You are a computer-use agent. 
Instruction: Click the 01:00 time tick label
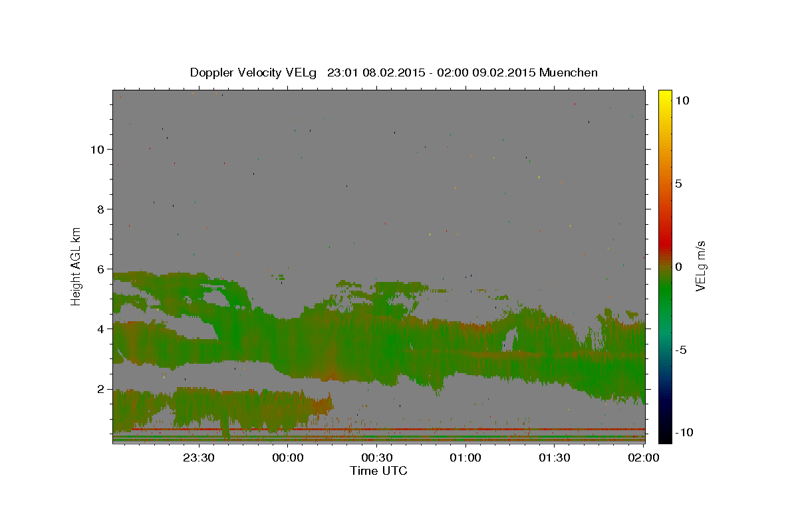click(465, 458)
